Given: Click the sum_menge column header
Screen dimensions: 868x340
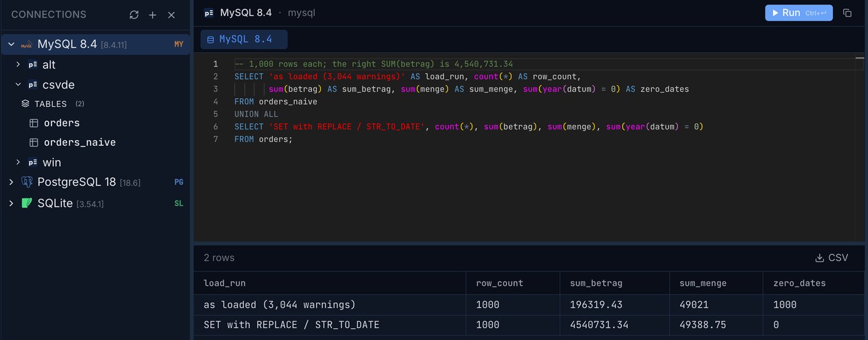Looking at the screenshot, I should pyautogui.click(x=716, y=283).
